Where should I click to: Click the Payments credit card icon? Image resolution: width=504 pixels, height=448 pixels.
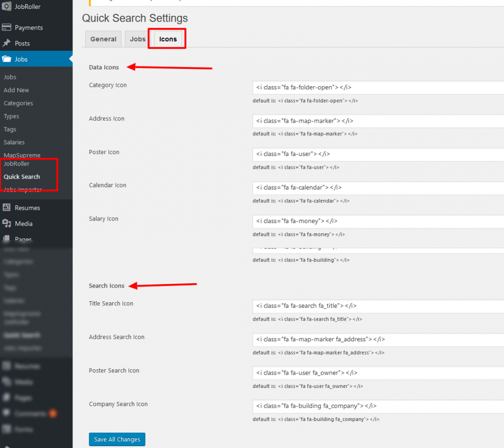point(6,28)
